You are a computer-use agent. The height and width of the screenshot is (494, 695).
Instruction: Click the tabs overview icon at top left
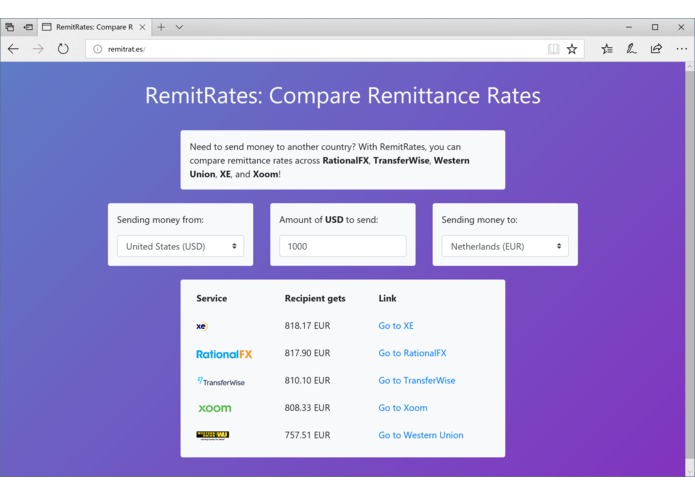tap(10, 27)
